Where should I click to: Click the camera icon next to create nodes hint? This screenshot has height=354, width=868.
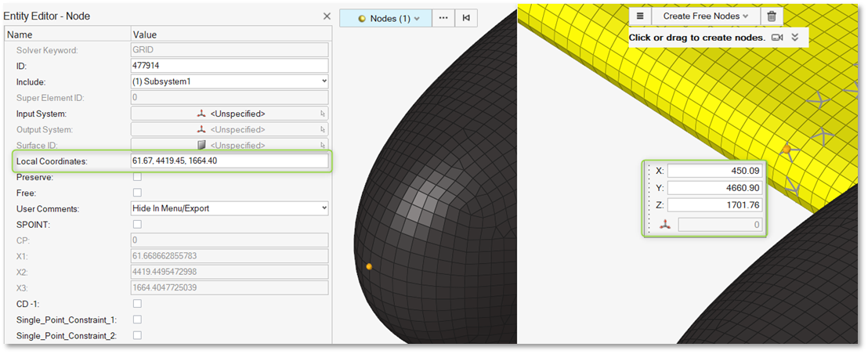[777, 38]
